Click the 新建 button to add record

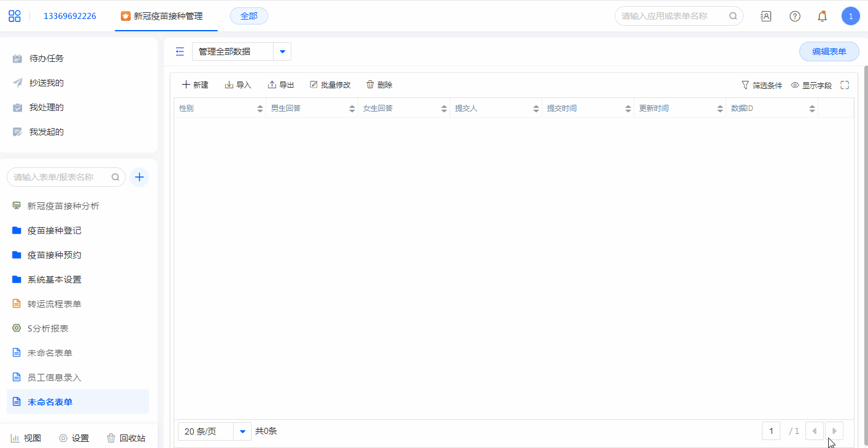[x=195, y=85]
